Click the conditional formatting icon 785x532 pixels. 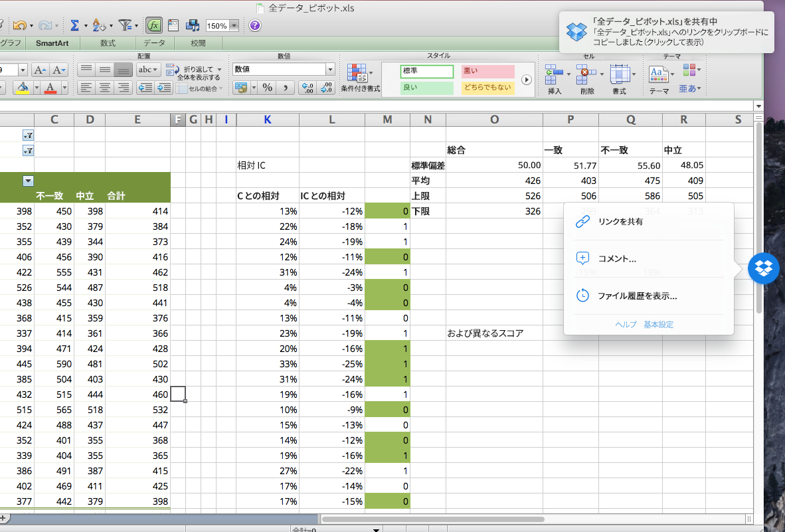tap(357, 74)
